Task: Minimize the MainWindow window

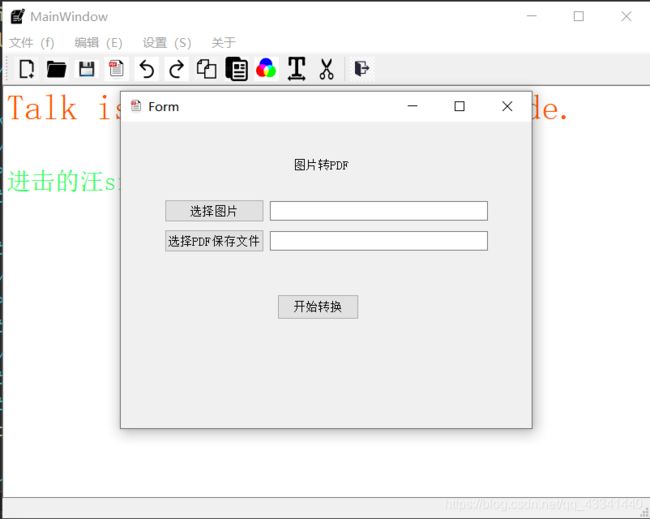Action: click(x=531, y=16)
